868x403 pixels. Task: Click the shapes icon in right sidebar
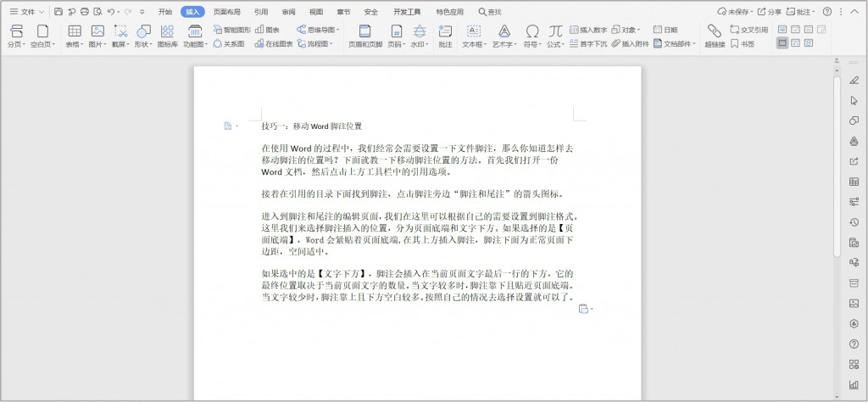click(x=854, y=120)
